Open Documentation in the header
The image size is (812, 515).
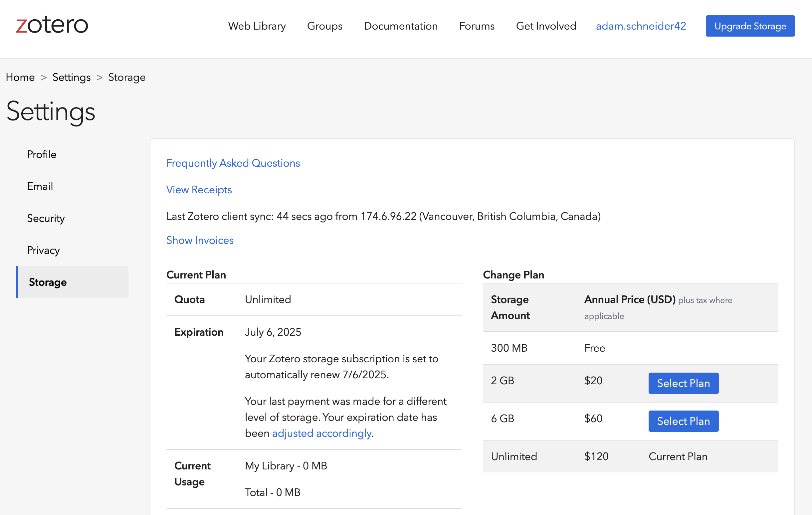point(401,26)
